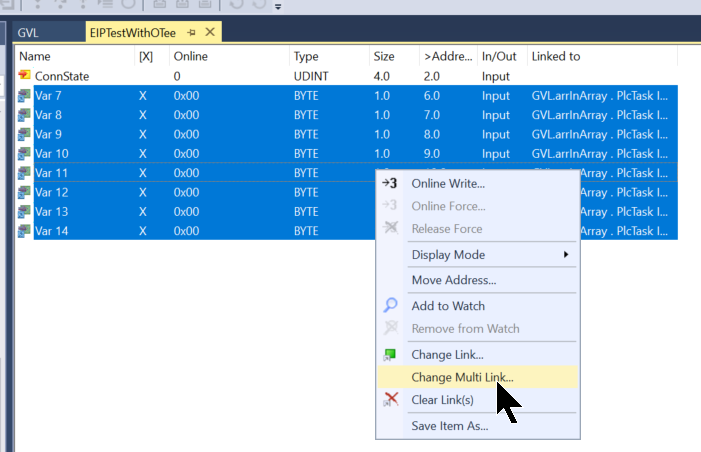Image resolution: width=701 pixels, height=452 pixels.
Task: Select Move Address menu entry
Action: tap(453, 280)
